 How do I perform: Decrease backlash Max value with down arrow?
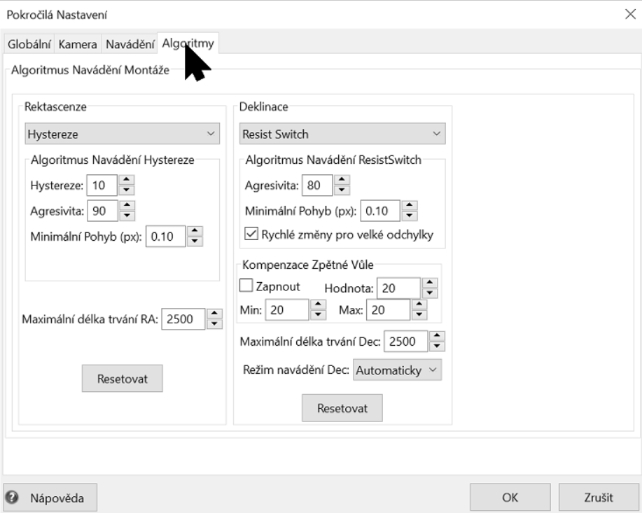tap(419, 315)
